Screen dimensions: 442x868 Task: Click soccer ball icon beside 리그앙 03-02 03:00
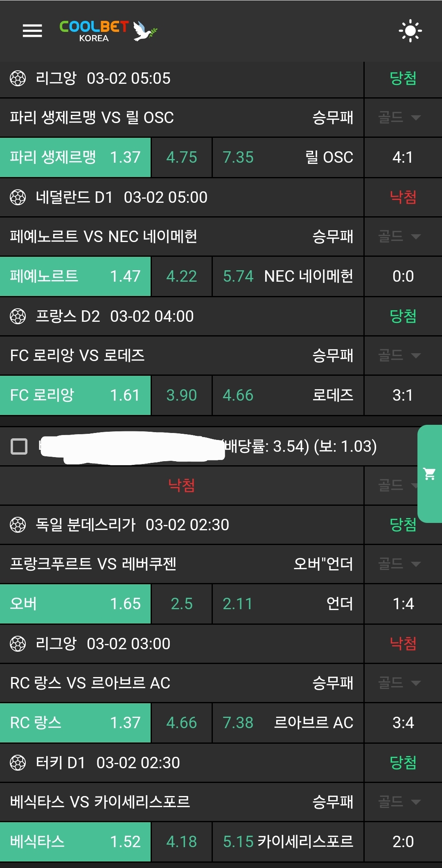(18, 644)
